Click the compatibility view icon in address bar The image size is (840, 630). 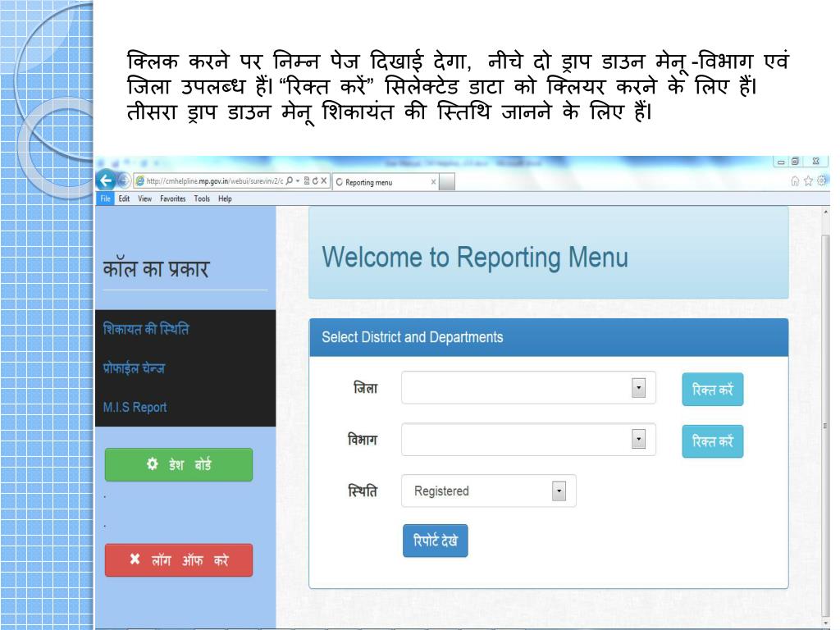pyautogui.click(x=307, y=181)
